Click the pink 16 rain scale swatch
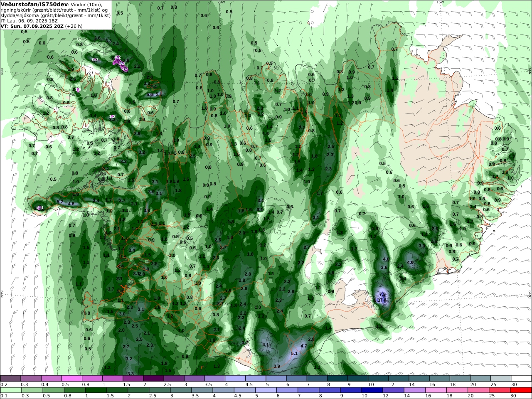Image resolution: width=532 pixels, height=399 pixels. click(436, 390)
